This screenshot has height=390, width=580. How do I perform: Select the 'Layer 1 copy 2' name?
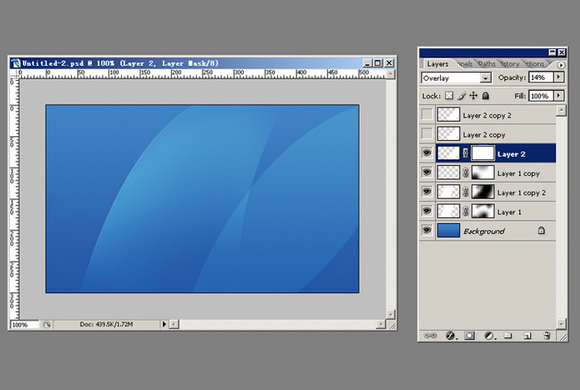coord(522,193)
